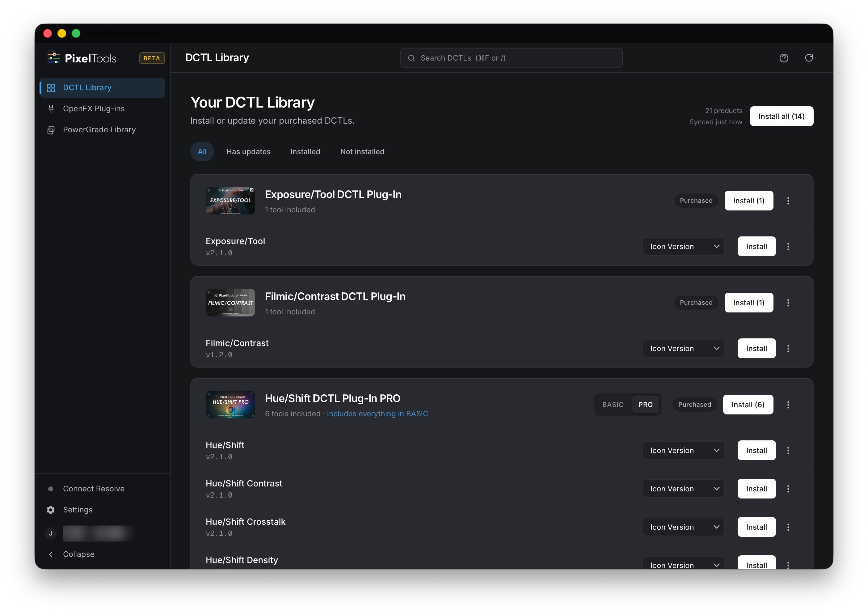Click the blurred account name in sidebar
The height and width of the screenshot is (615, 868).
click(x=99, y=533)
